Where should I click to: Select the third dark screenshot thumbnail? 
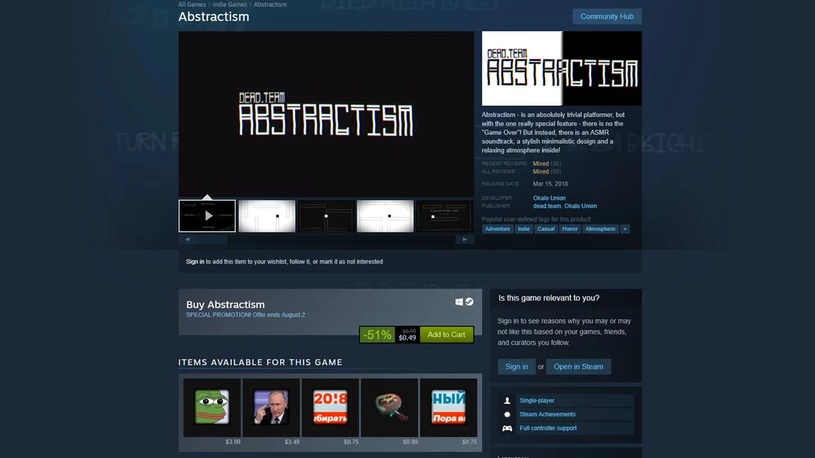(326, 216)
